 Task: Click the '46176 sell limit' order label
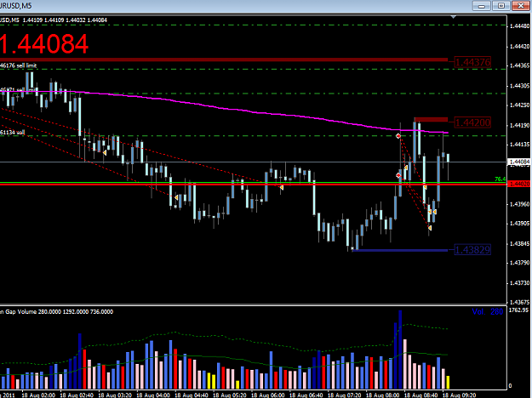(19, 65)
